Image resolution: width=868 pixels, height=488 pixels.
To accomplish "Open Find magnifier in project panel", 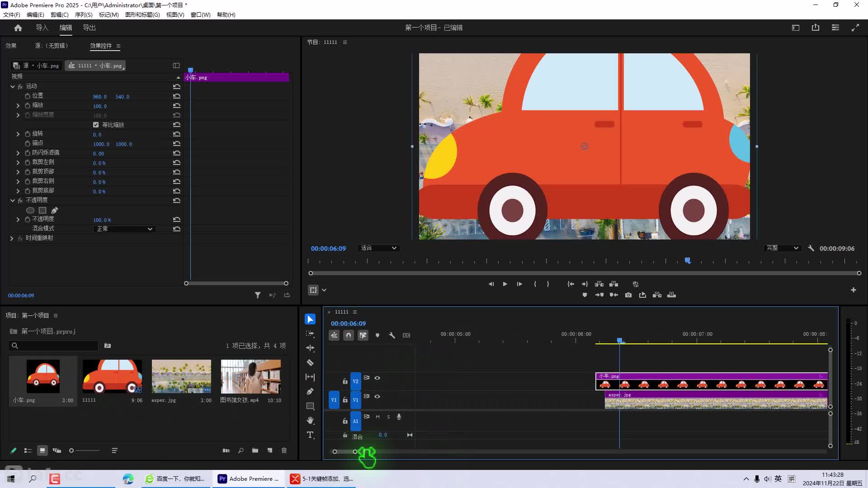I will click(x=241, y=451).
